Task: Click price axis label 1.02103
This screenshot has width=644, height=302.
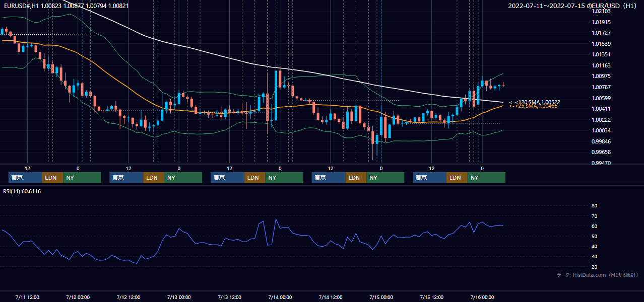Action: 601,11
